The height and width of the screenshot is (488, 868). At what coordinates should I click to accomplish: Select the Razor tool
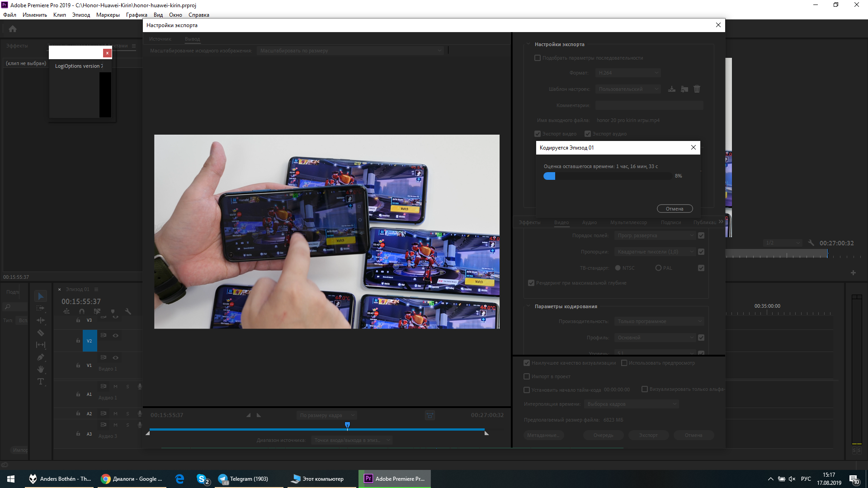point(41,333)
